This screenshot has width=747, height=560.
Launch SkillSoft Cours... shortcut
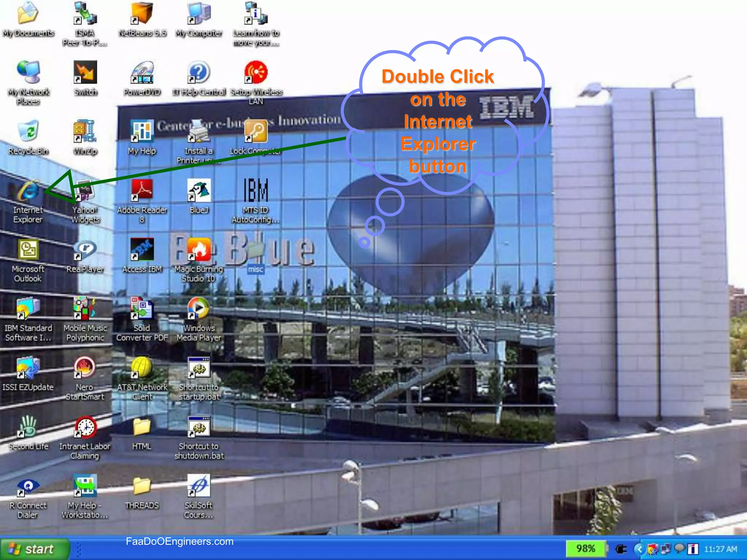[x=199, y=486]
